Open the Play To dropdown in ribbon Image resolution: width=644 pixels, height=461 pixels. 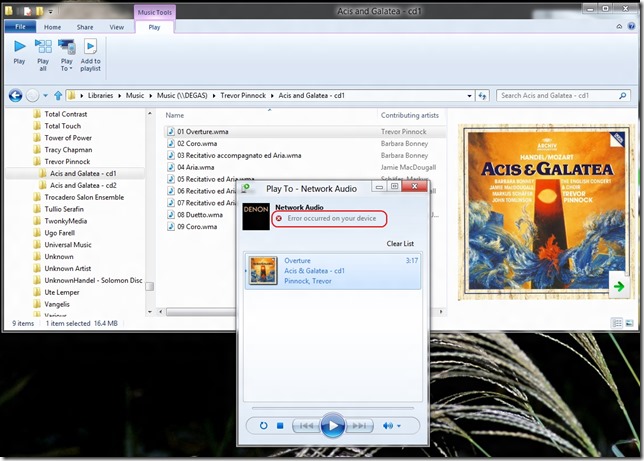pyautogui.click(x=66, y=67)
